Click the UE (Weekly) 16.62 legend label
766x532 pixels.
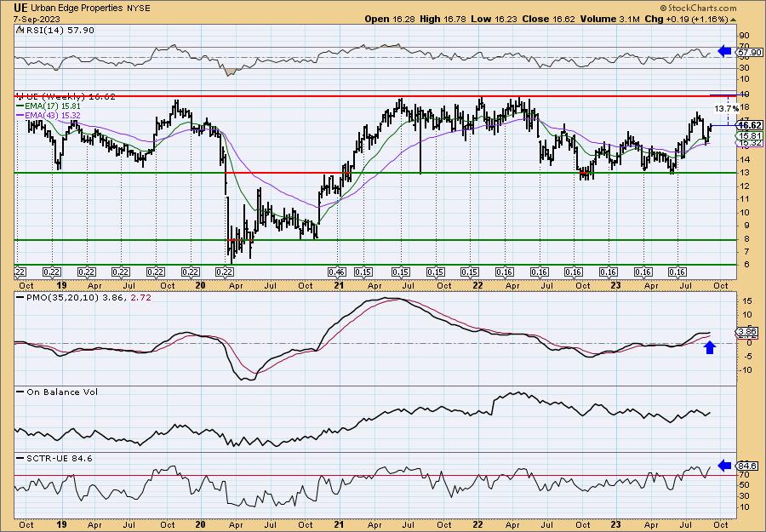pyautogui.click(x=66, y=97)
